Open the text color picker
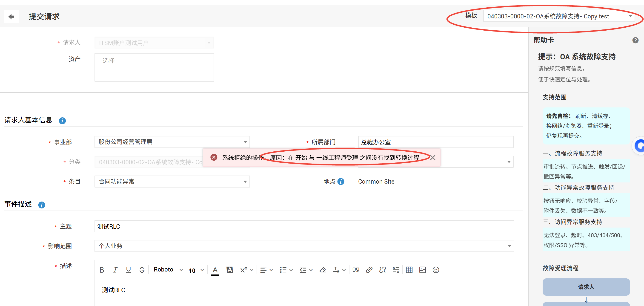644x306 pixels. click(x=215, y=270)
